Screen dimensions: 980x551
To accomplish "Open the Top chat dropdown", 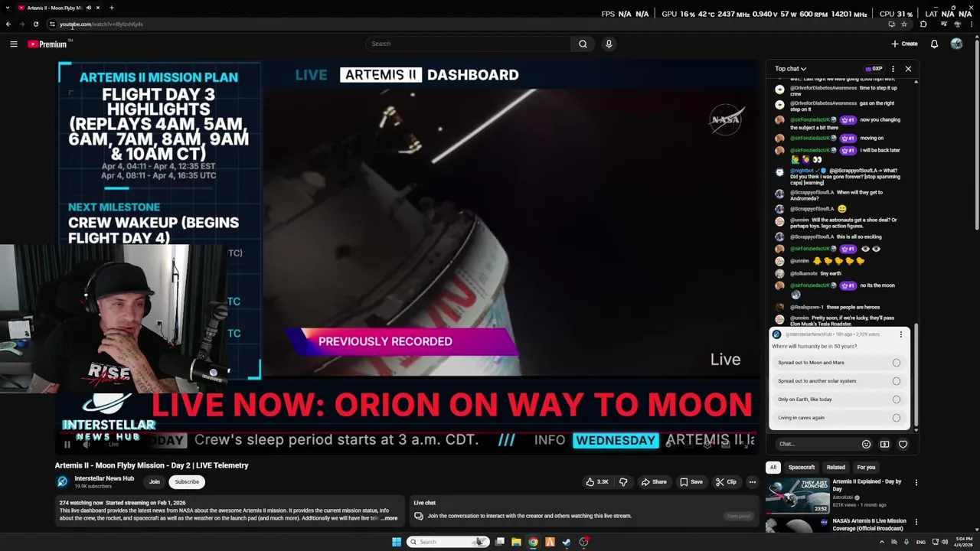I will [790, 69].
